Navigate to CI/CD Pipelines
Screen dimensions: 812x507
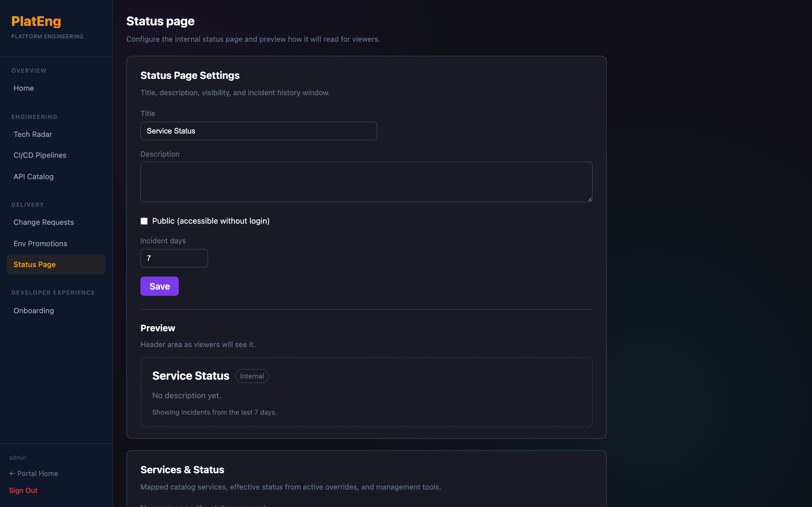39,155
